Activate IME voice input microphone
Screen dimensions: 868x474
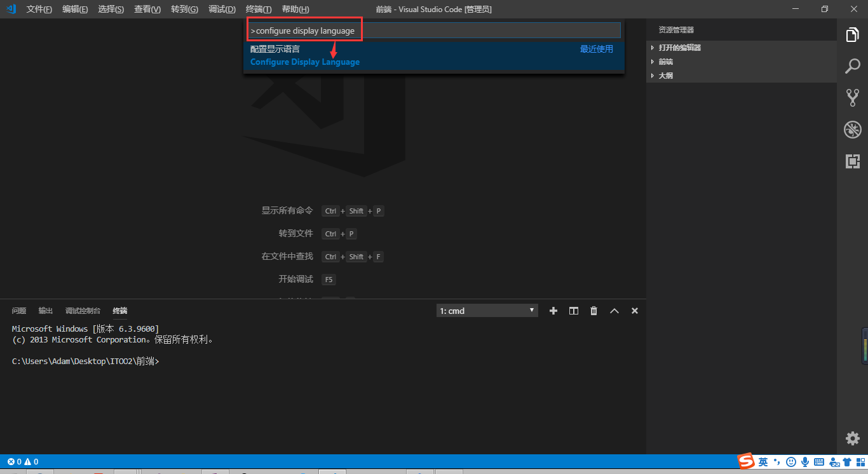click(805, 462)
